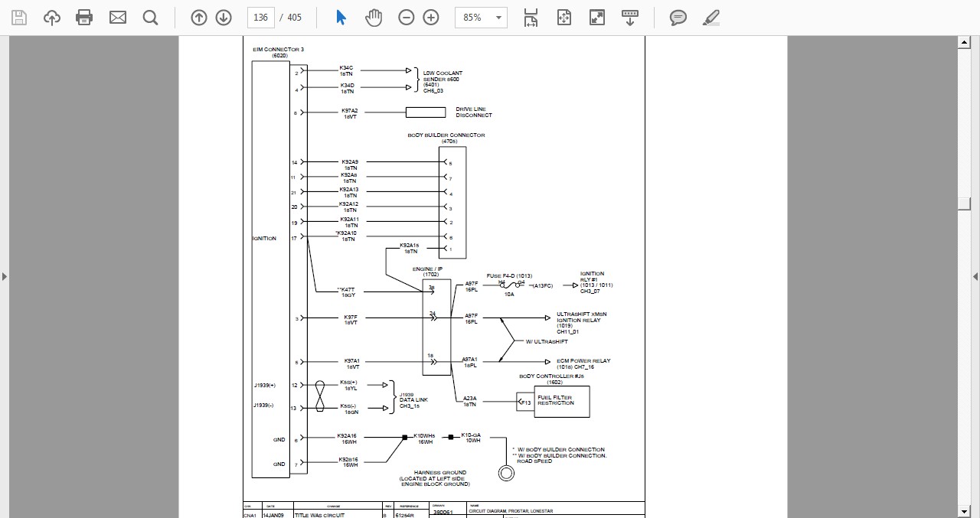Screen dimensions: 980x518
Task: Toggle full screen read mode
Action: pos(596,18)
